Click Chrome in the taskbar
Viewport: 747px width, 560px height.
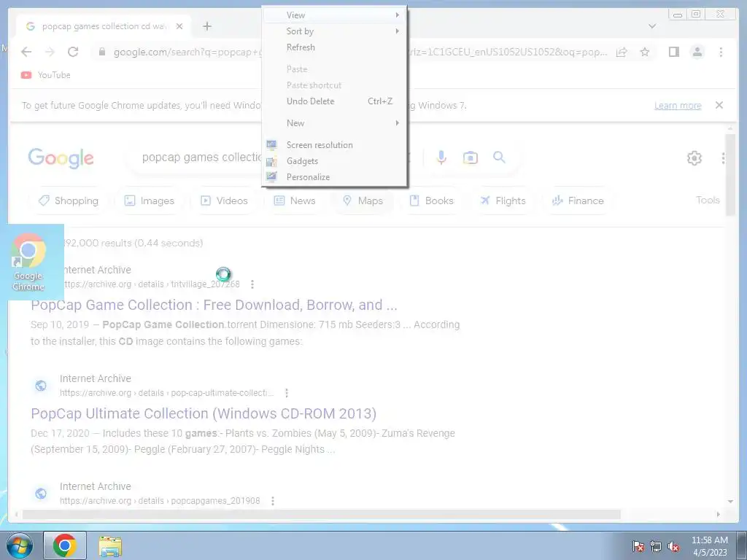pyautogui.click(x=65, y=545)
